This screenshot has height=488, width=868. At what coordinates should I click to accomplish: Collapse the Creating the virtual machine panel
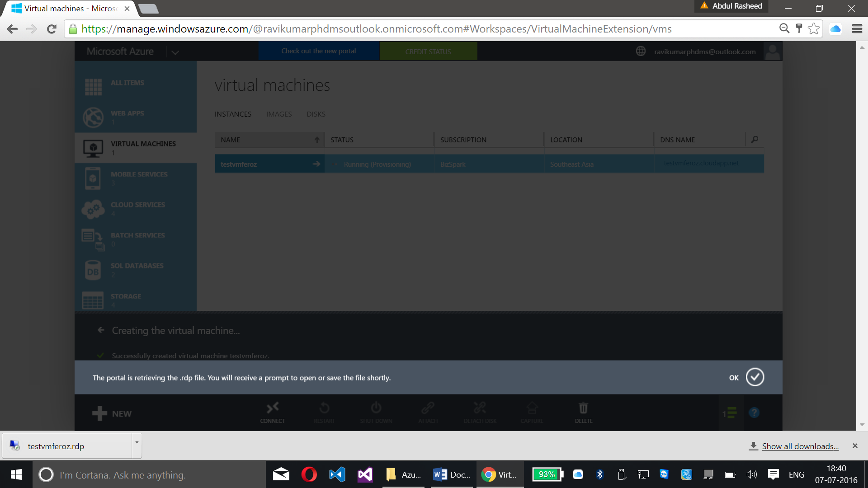(x=101, y=330)
